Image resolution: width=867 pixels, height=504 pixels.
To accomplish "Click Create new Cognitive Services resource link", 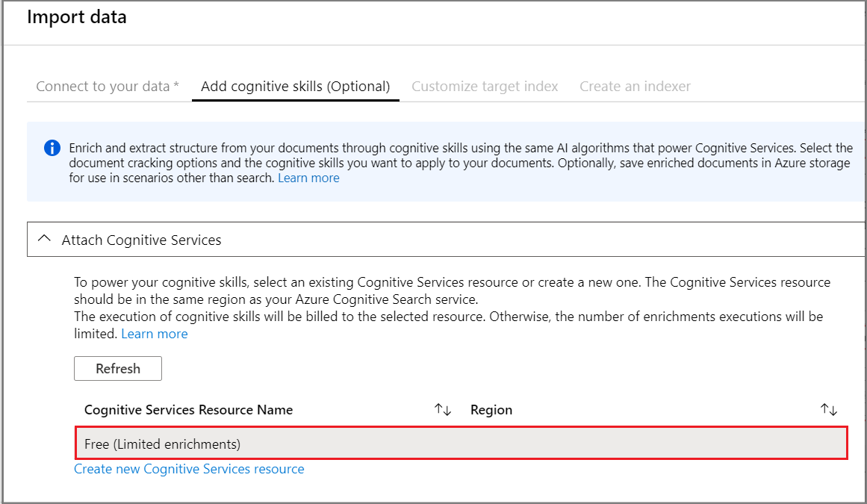I will (189, 469).
